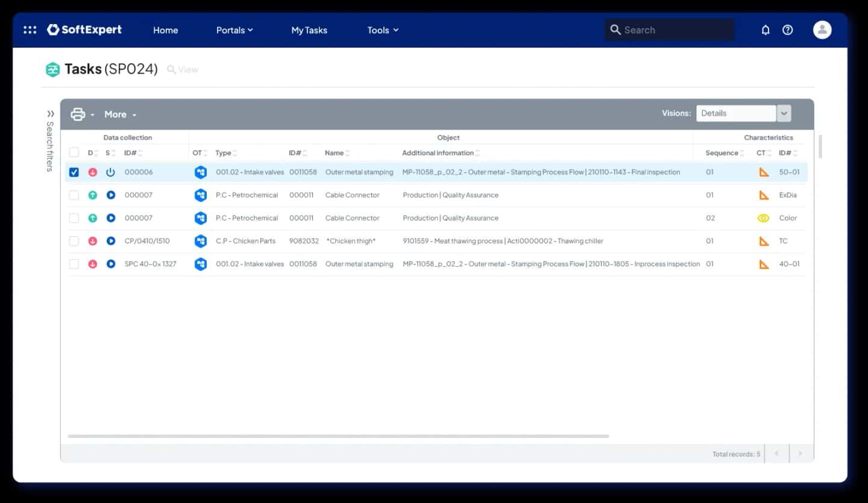This screenshot has height=503, width=868.
Task: Click the orange ruler icon for 50-01 row
Action: point(764,172)
